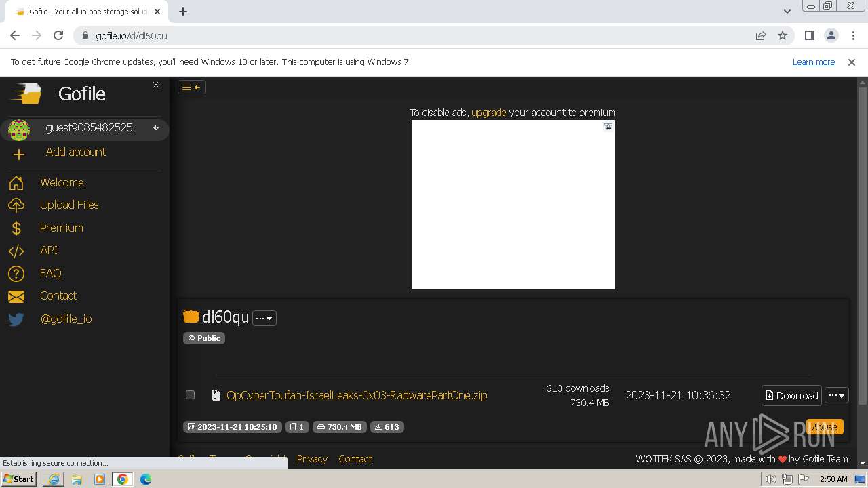
Task: Click the 613 downloads count badge
Action: (x=387, y=427)
